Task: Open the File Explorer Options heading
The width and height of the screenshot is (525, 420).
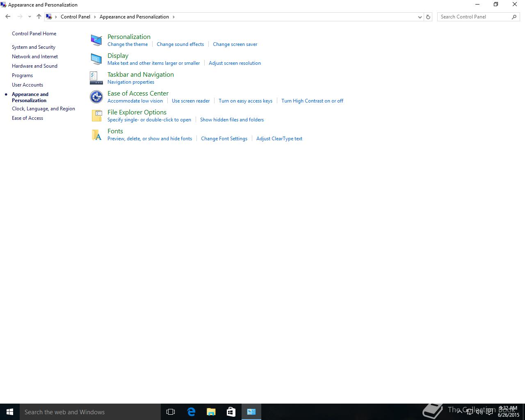Action: point(137,112)
